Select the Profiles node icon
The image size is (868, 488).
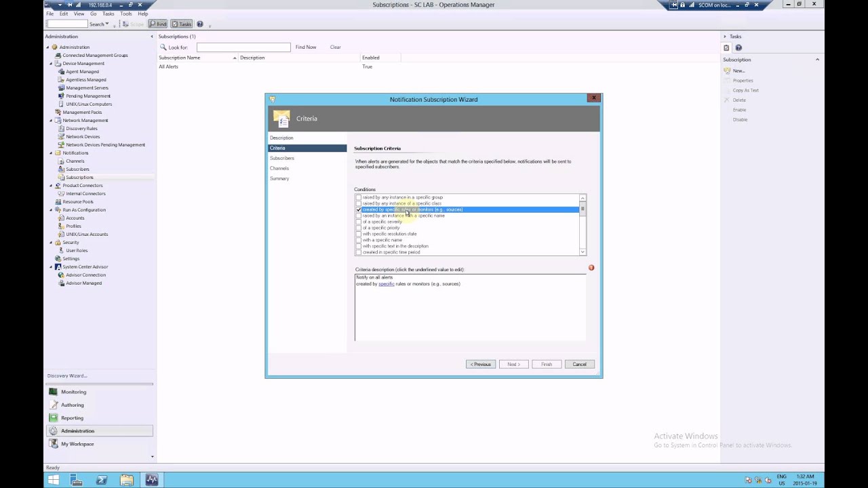coord(62,226)
